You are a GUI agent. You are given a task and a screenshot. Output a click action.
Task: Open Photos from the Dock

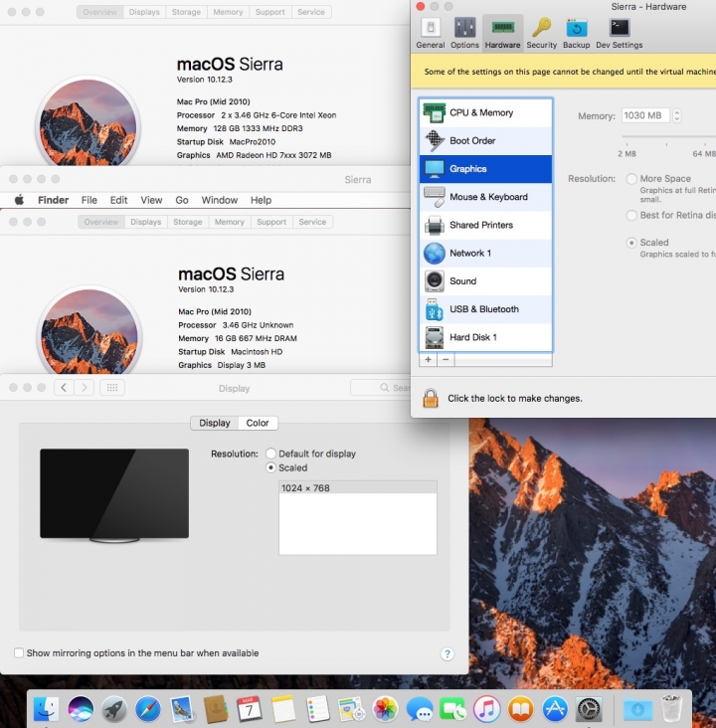click(385, 709)
